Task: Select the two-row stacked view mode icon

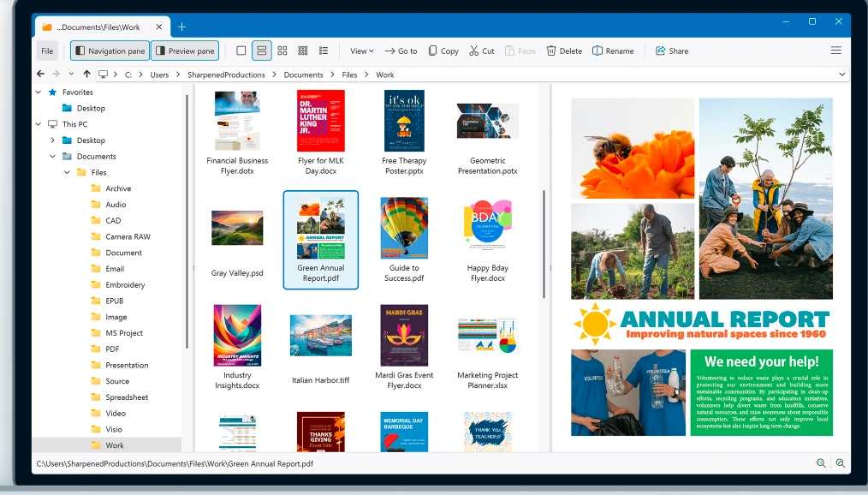Action: pos(261,51)
